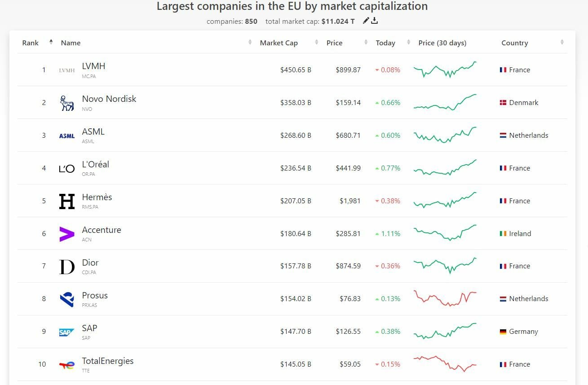
Task: Sort by Market Cap column header
Action: tap(279, 43)
